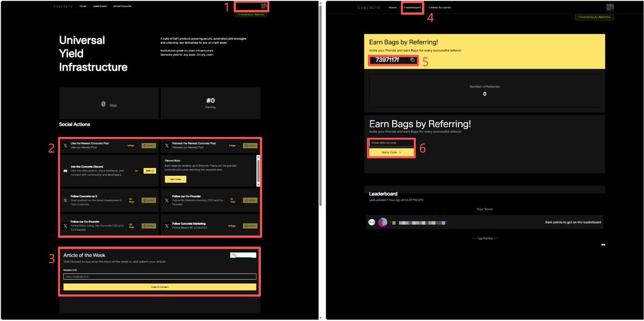
Task: Open Home on the Universal Yield page navbar
Action: (83, 6)
